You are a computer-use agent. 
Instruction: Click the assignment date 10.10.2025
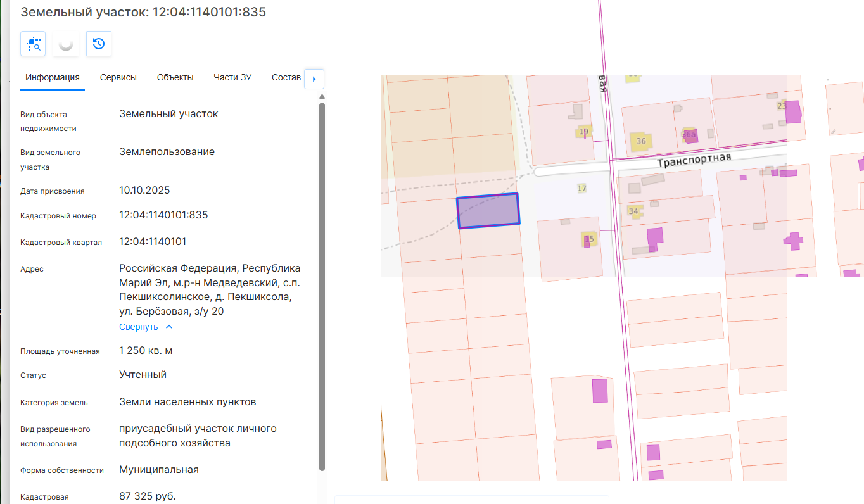coord(144,191)
